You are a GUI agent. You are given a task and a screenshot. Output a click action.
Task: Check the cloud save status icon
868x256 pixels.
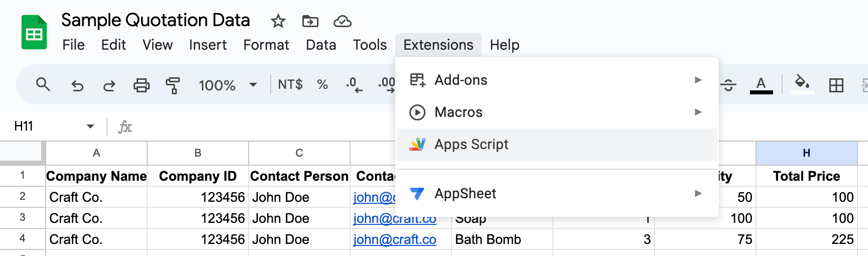[342, 21]
